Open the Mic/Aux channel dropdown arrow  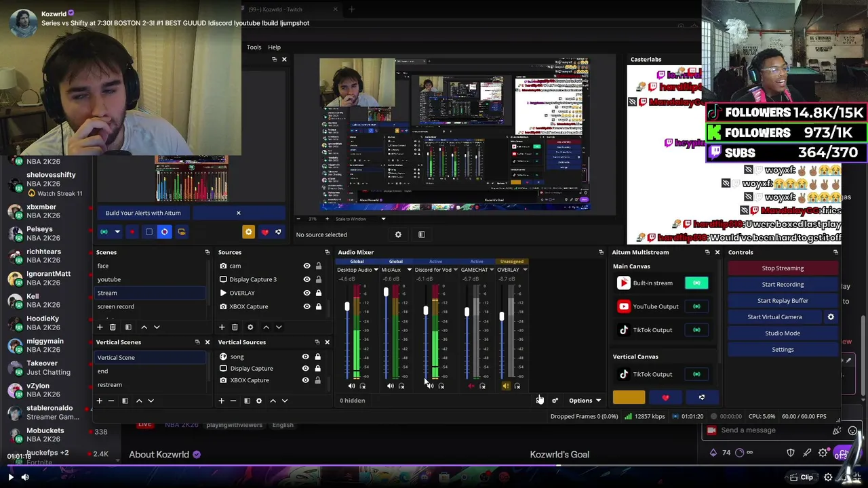click(409, 270)
